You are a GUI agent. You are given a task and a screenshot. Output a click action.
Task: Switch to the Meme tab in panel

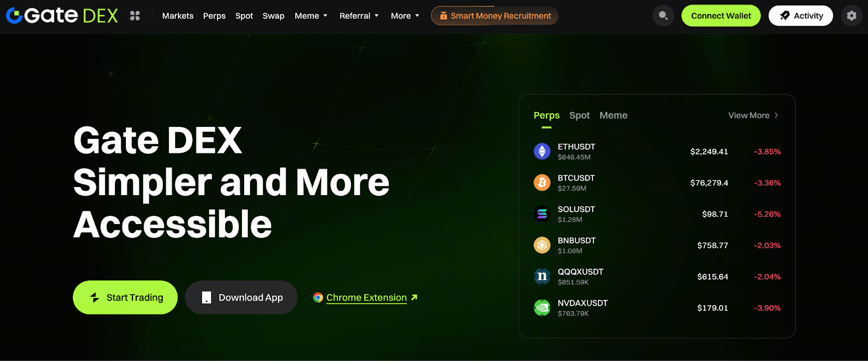tap(614, 115)
